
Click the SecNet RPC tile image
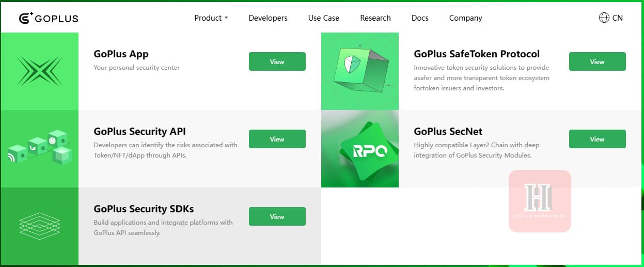[360, 149]
